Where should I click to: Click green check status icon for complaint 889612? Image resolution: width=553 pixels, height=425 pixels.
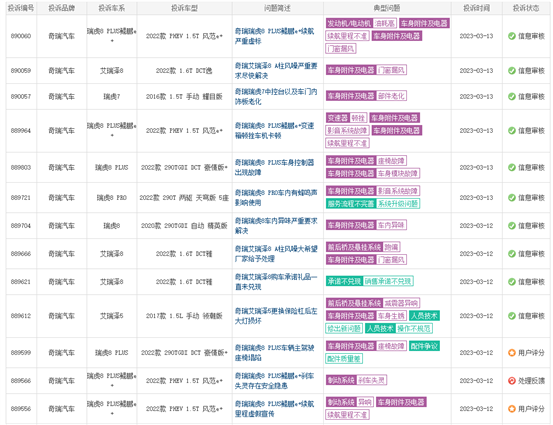[512, 316]
